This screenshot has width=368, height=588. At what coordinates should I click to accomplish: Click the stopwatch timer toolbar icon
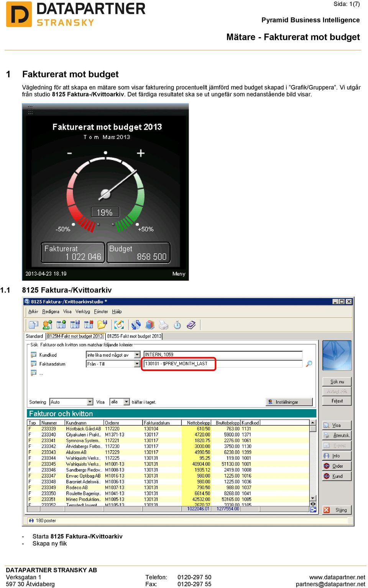[177, 325]
